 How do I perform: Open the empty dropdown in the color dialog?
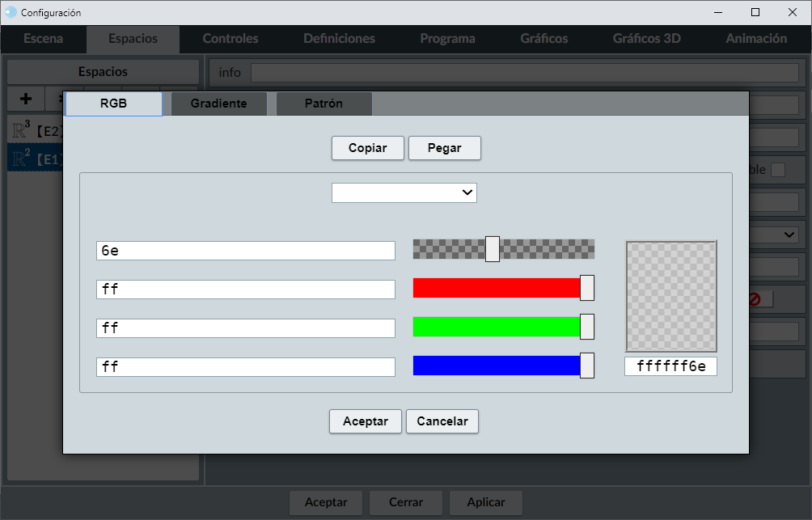(x=404, y=192)
